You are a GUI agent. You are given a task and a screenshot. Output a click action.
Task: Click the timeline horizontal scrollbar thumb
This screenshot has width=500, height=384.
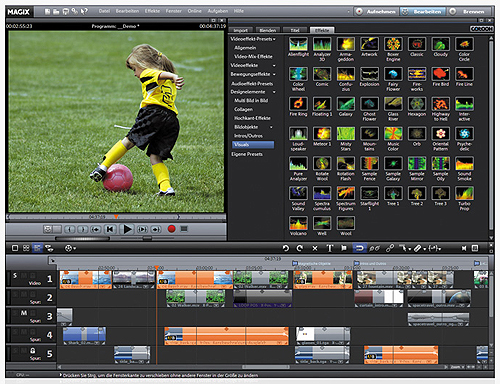pos(266,367)
